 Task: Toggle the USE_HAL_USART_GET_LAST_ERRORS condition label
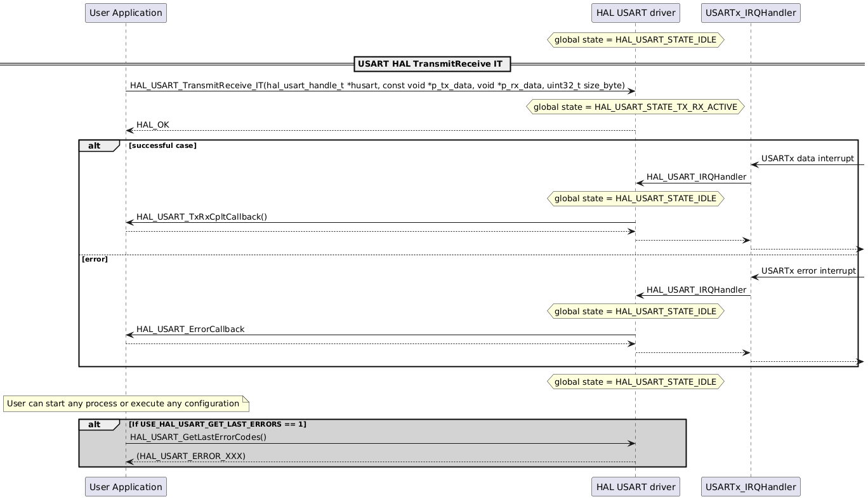pos(216,423)
